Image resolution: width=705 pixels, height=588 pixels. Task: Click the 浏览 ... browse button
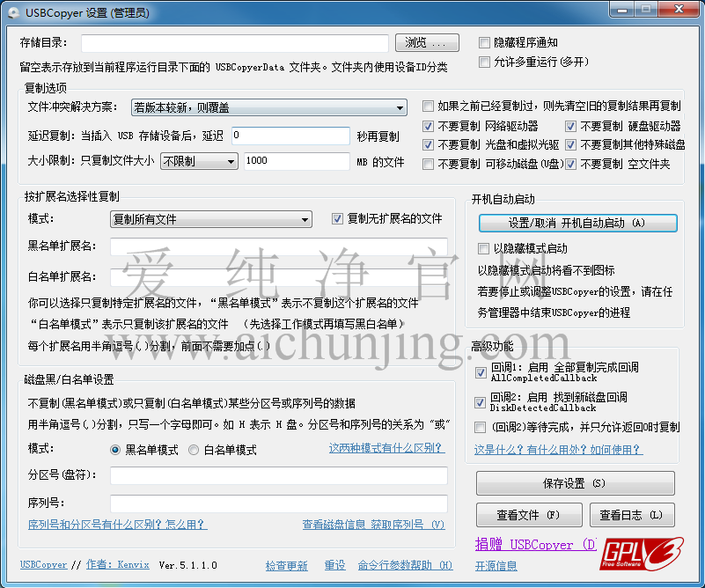coord(427,43)
